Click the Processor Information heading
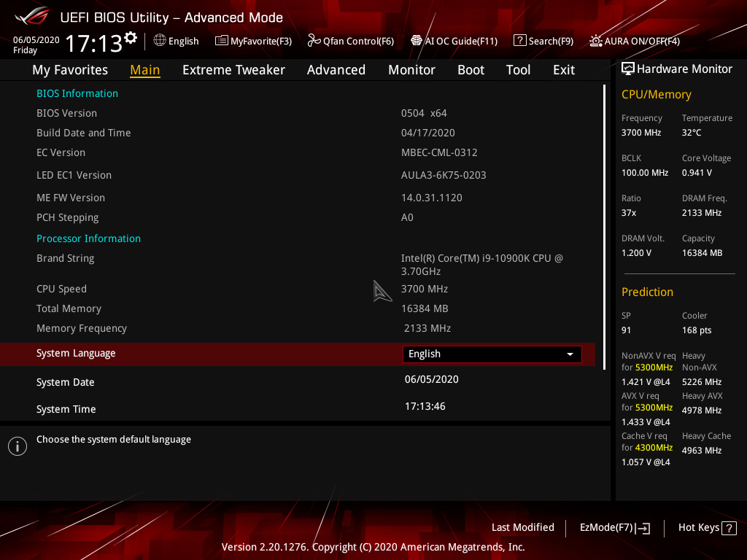The height and width of the screenshot is (560, 747). click(88, 238)
